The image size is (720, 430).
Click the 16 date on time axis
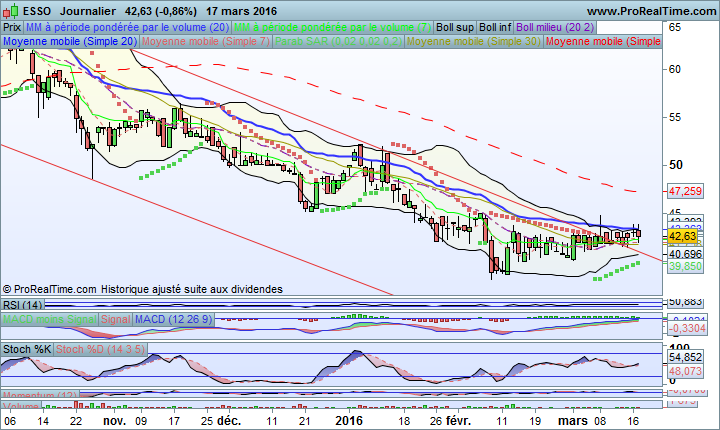[x=633, y=421]
